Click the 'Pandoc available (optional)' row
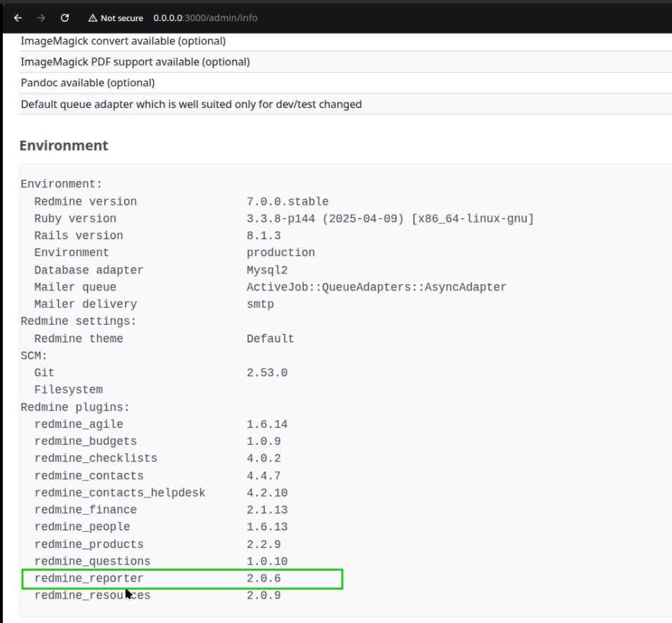 coord(345,83)
